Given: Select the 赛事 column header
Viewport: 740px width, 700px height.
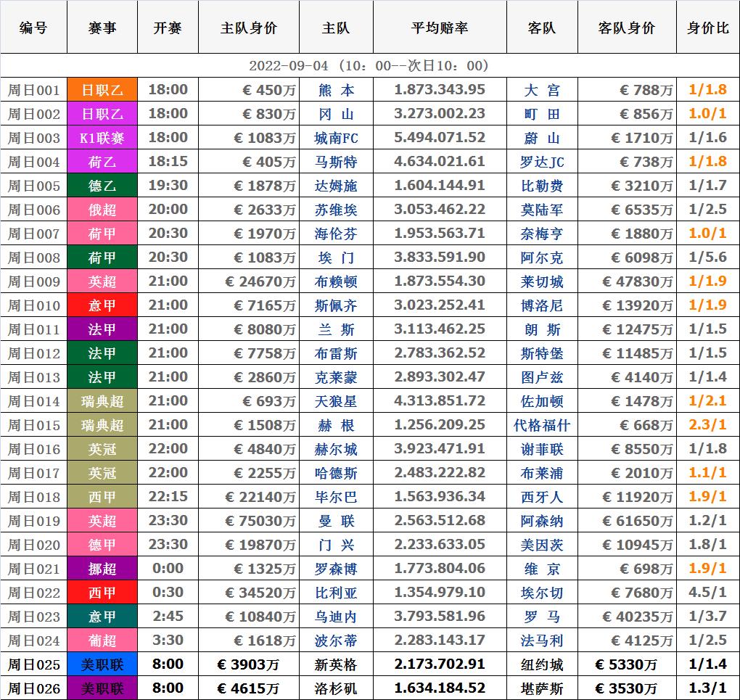Looking at the screenshot, I should (102, 28).
